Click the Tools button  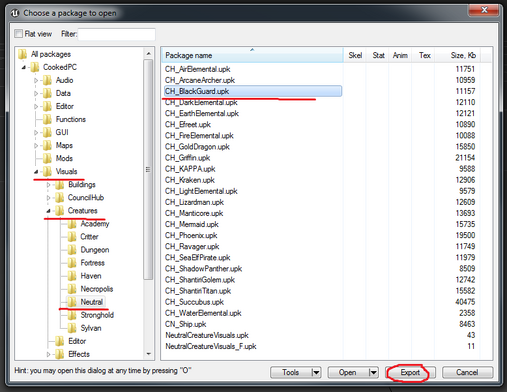click(x=290, y=372)
